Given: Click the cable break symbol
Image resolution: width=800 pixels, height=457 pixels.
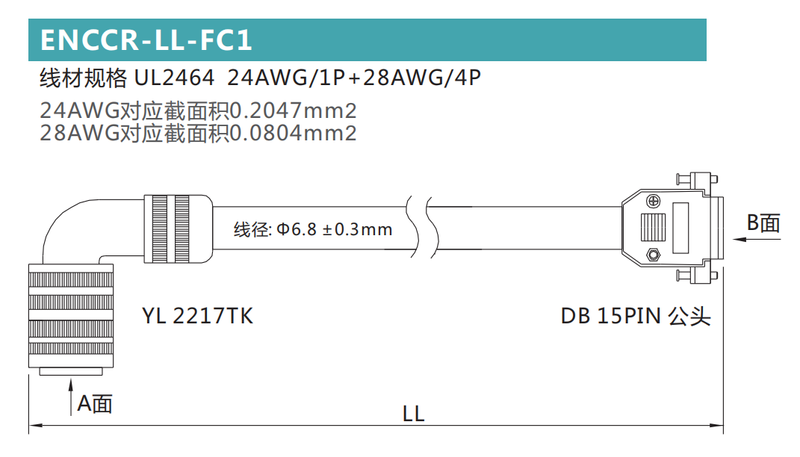Looking at the screenshot, I should pyautogui.click(x=422, y=227).
